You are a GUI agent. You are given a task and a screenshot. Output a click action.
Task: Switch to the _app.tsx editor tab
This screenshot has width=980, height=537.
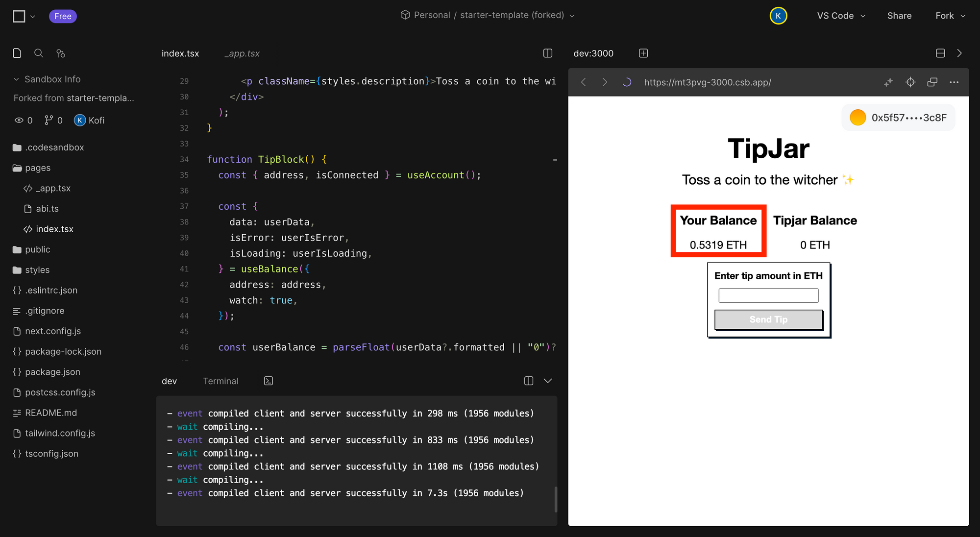pyautogui.click(x=242, y=53)
